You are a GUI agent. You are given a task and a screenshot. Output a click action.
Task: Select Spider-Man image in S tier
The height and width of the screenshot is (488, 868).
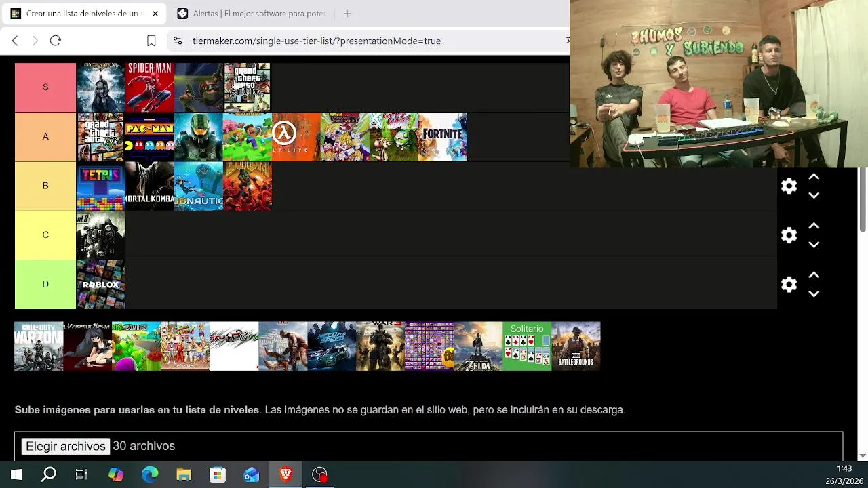click(x=149, y=87)
